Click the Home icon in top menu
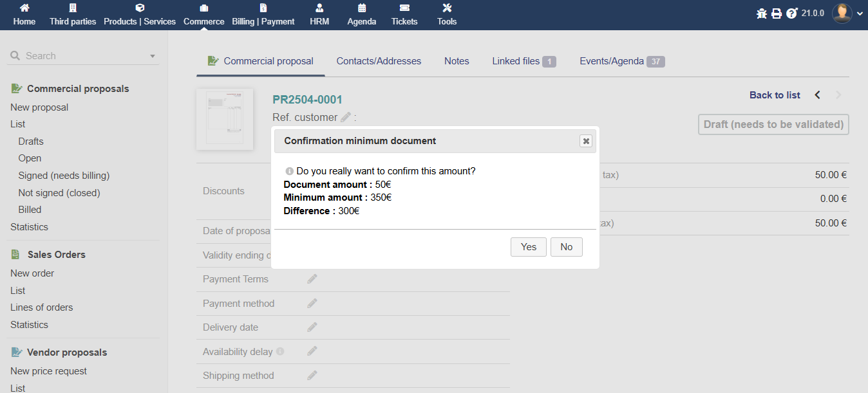 (x=24, y=8)
